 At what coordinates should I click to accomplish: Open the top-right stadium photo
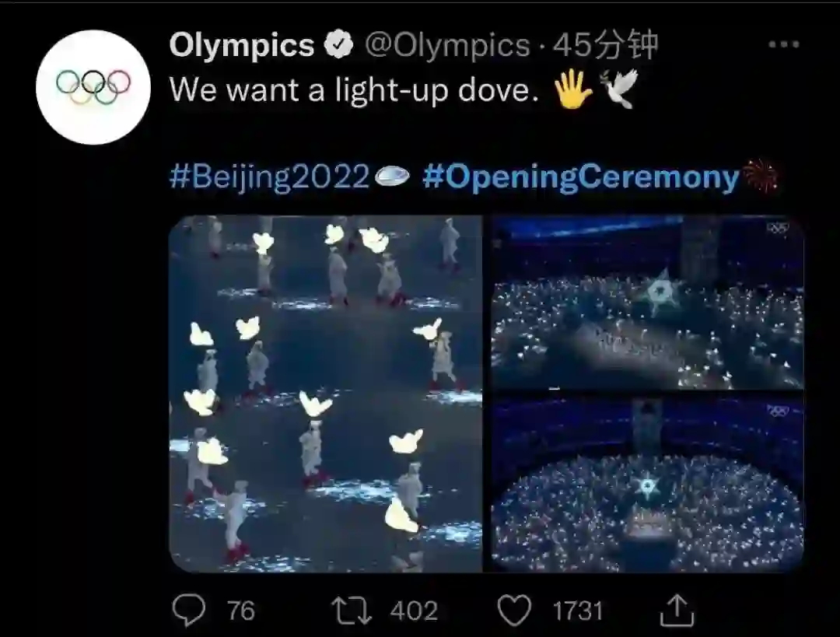[647, 303]
